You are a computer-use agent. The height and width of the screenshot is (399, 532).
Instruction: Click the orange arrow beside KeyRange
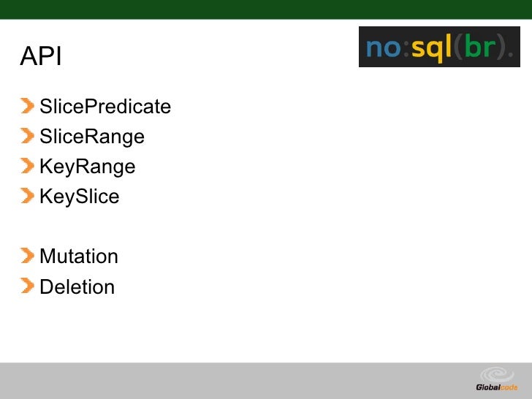(27, 166)
